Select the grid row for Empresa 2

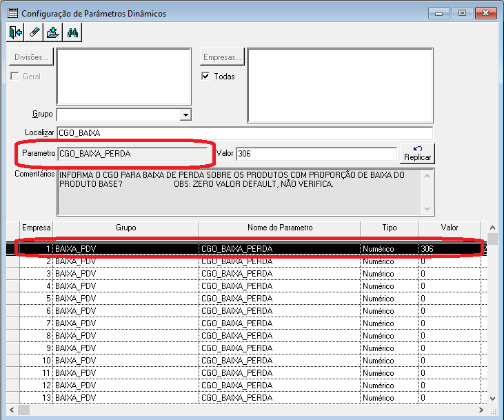[x=247, y=261]
